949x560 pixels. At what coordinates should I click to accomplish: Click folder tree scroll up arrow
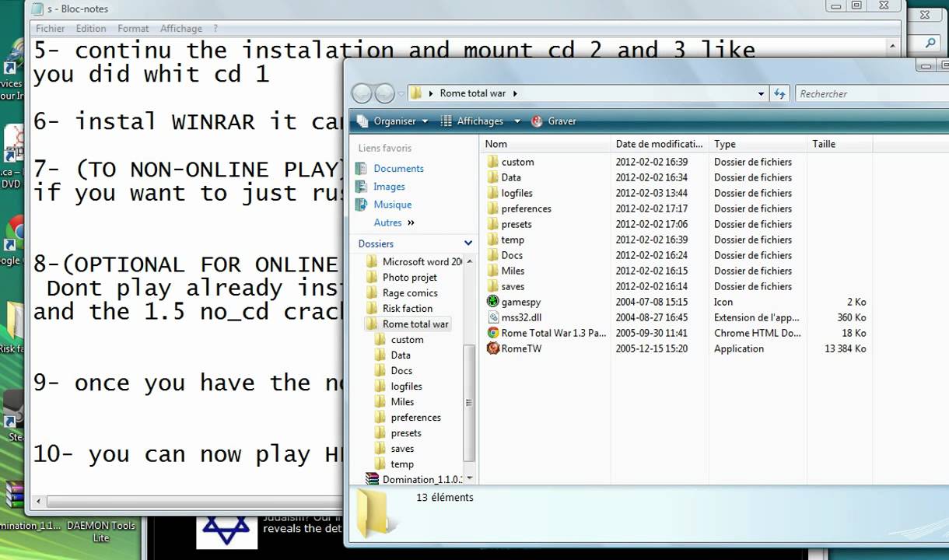[468, 261]
